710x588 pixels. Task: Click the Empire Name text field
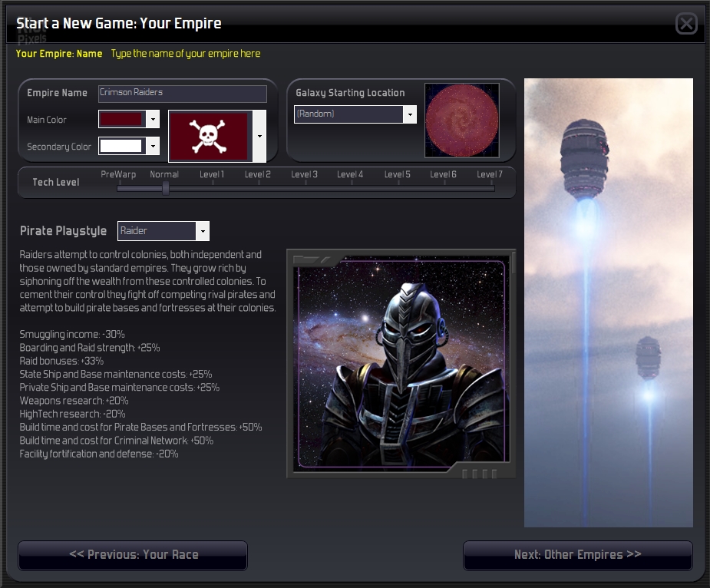point(183,93)
